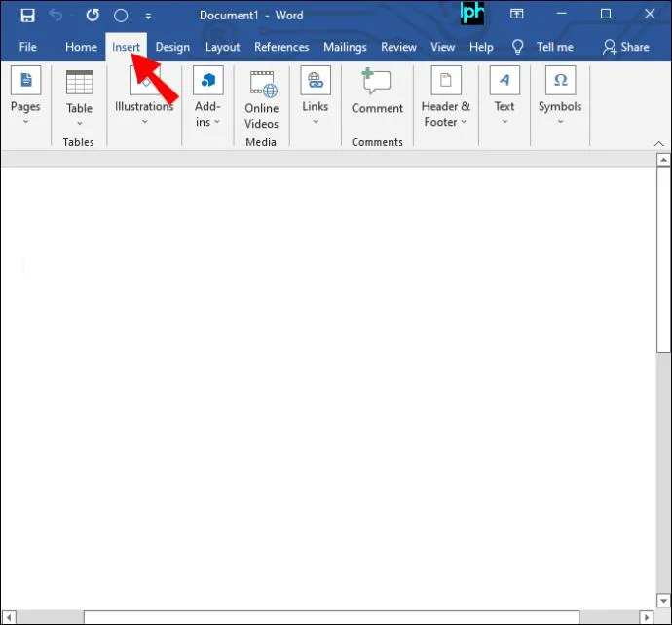Viewport: 672px width, 625px height.
Task: Click the Tell me lightbulb icon
Action: click(x=518, y=47)
